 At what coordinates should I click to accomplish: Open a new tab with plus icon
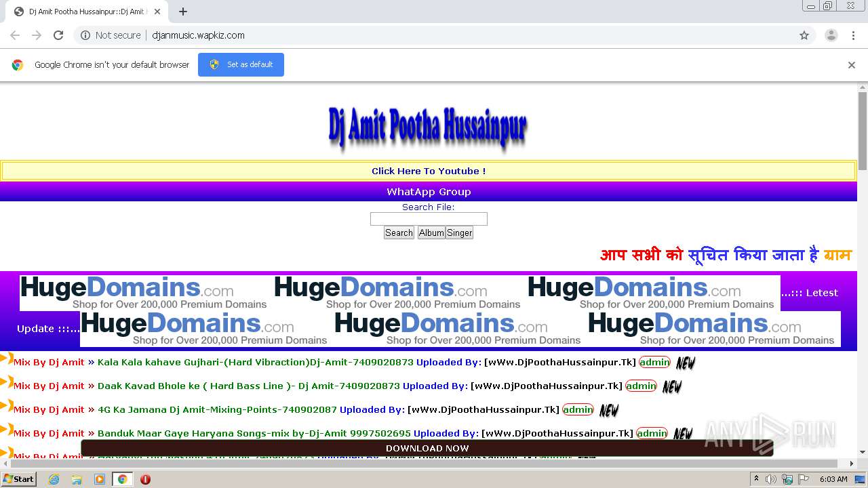(183, 12)
